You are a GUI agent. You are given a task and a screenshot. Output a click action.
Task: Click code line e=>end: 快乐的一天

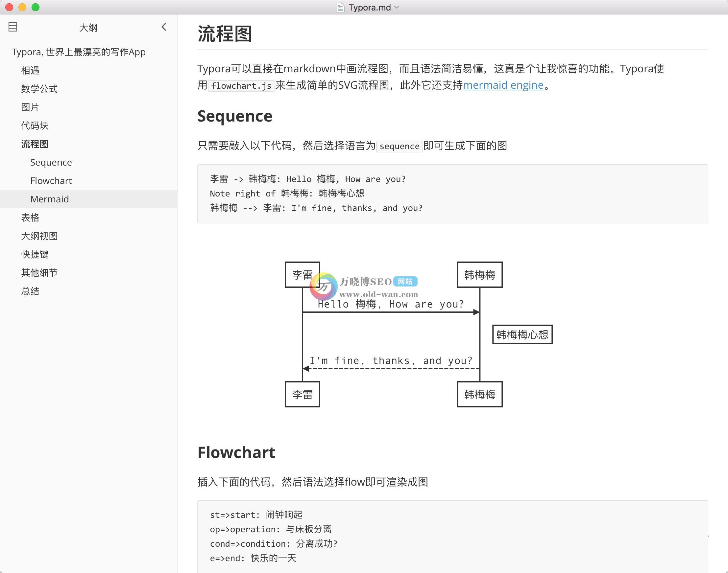[x=253, y=558]
